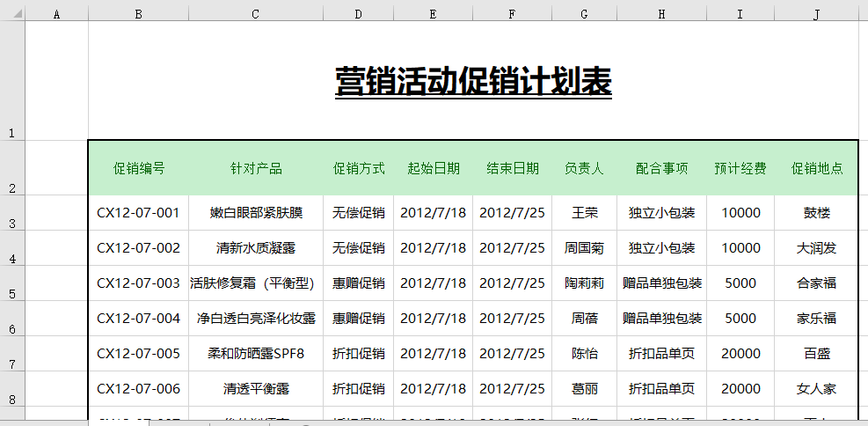Screen dimensions: 868x426
Task: Click the cell containing 周国菊
Action: pyautogui.click(x=584, y=248)
